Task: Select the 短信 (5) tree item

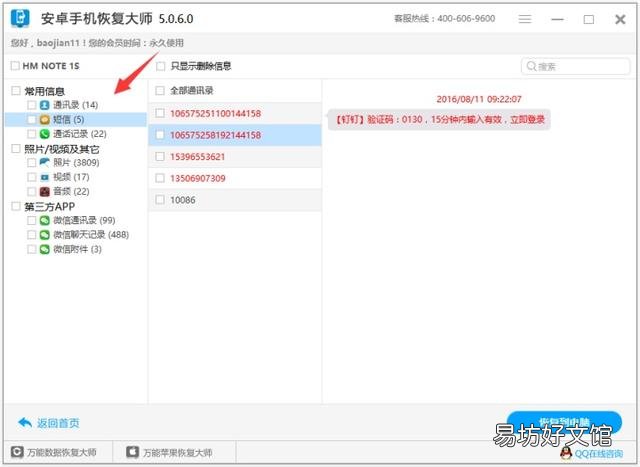Action: pos(69,120)
